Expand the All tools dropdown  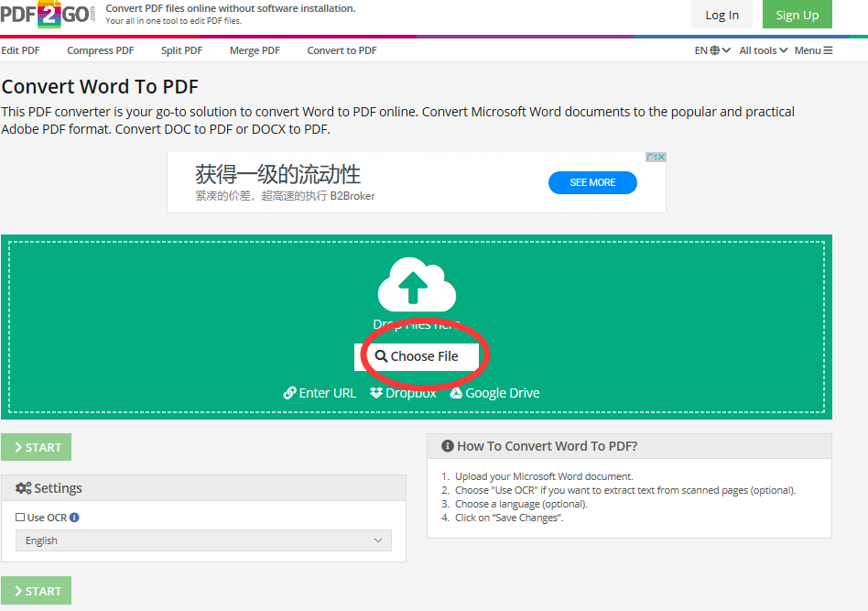[x=764, y=50]
